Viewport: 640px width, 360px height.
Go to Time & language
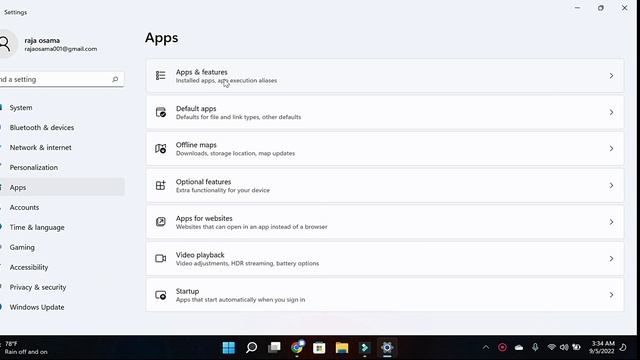click(62, 227)
